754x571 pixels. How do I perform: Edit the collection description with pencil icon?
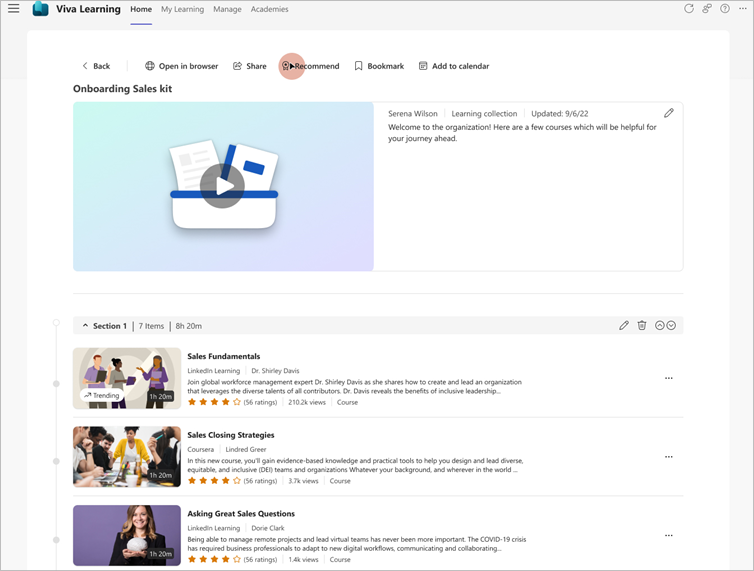(668, 113)
